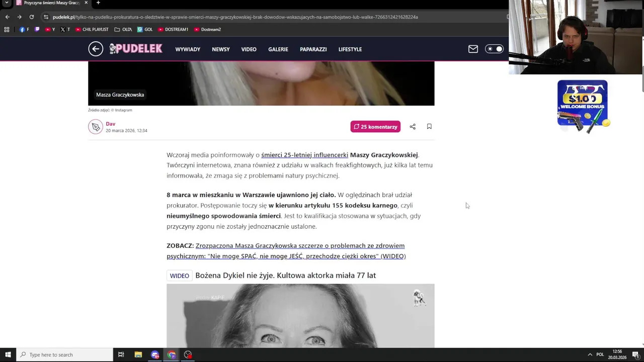Viewport: 644px width, 362px height.
Task: Open LIFESTYLE menu item
Action: click(x=350, y=49)
